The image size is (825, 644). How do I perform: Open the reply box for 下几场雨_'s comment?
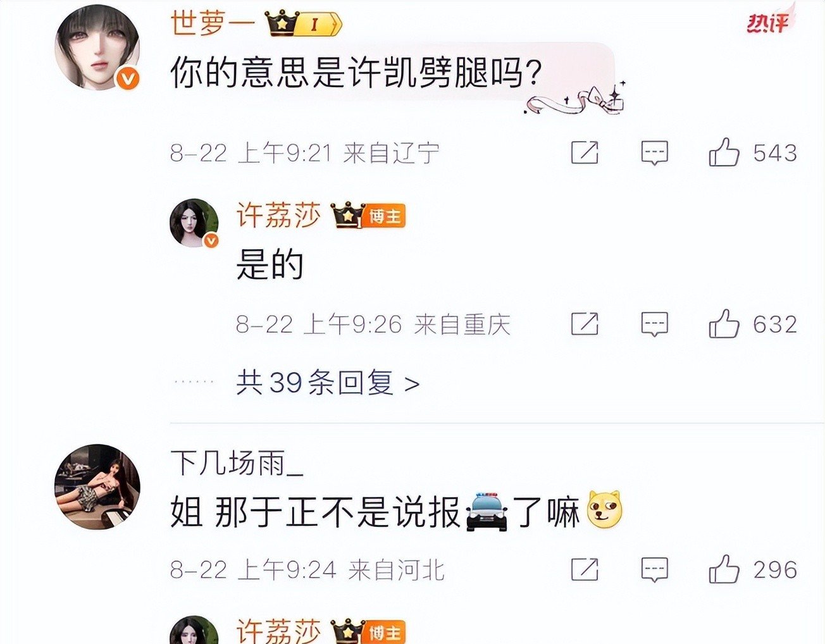(x=654, y=570)
